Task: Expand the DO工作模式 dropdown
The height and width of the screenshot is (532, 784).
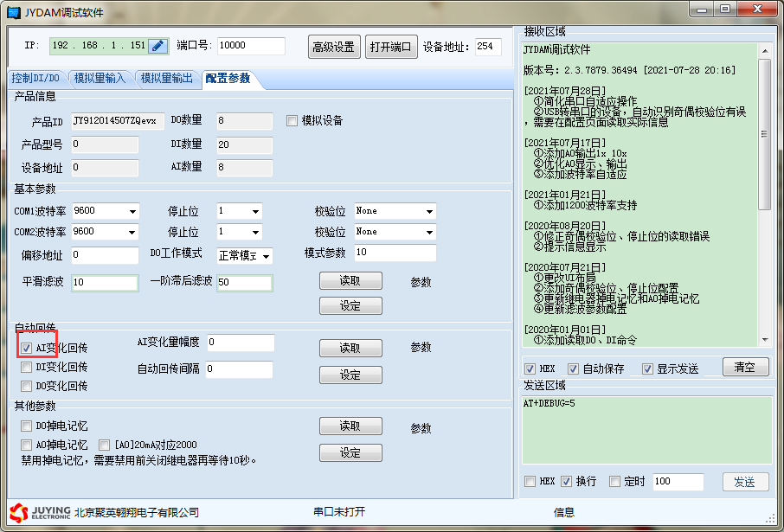Action: pyautogui.click(x=265, y=256)
